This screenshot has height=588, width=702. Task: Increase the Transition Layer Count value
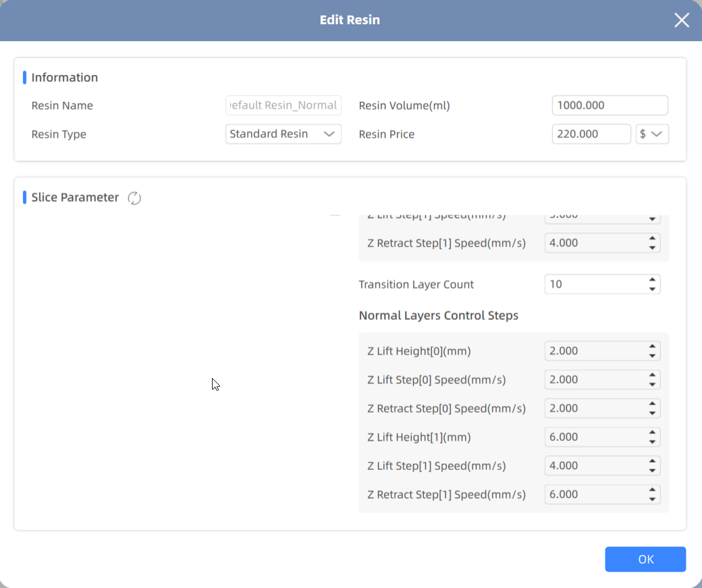point(652,279)
